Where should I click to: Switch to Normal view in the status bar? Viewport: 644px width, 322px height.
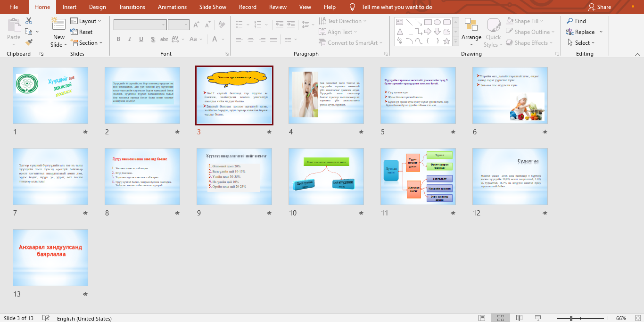pos(482,318)
